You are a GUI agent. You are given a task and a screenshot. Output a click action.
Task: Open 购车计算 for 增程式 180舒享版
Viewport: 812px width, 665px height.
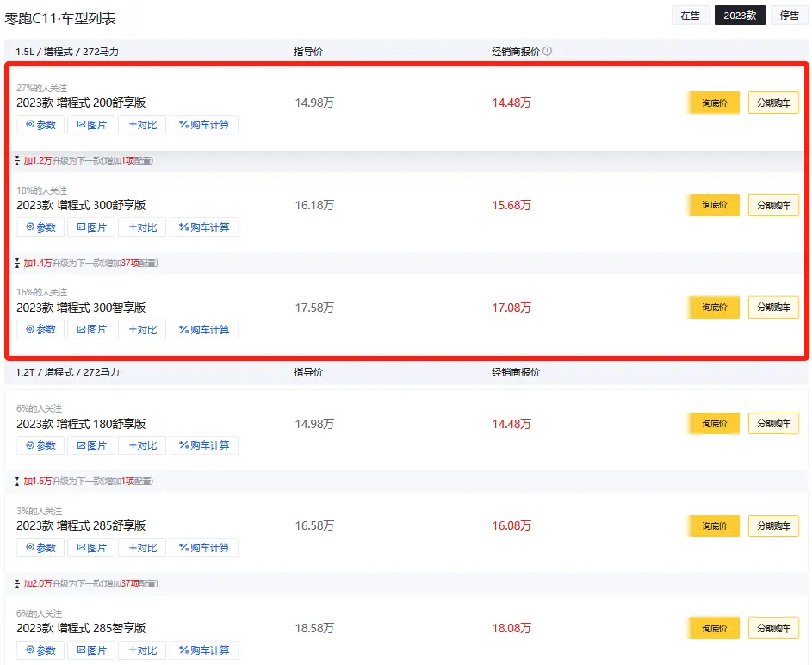(x=204, y=445)
